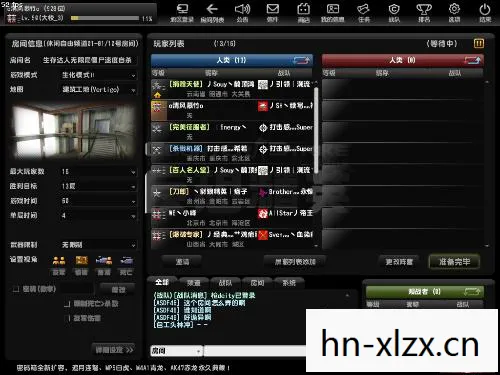Open the weapon restriction dropdown 无限制

click(98, 245)
